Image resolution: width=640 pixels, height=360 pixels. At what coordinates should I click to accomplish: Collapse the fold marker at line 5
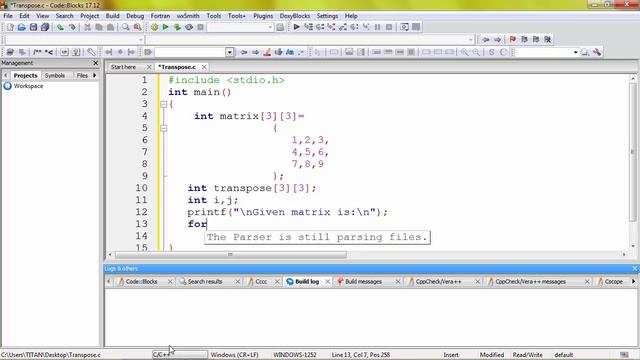163,128
